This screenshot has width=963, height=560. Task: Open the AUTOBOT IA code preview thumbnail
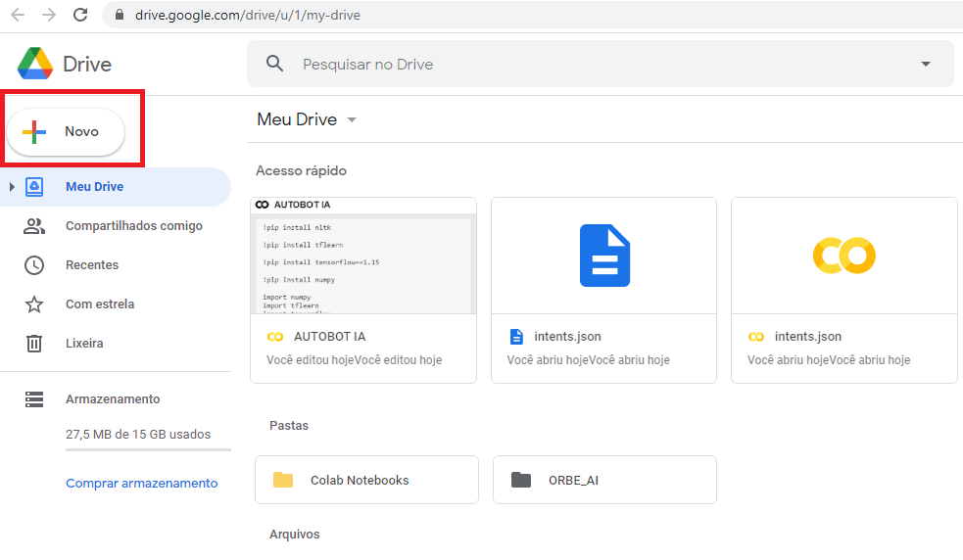pyautogui.click(x=363, y=256)
